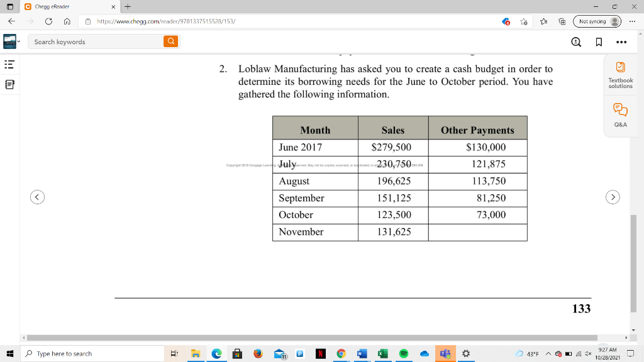Click the June 2017 row label
The width and height of the screenshot is (644, 362).
coord(300,147)
